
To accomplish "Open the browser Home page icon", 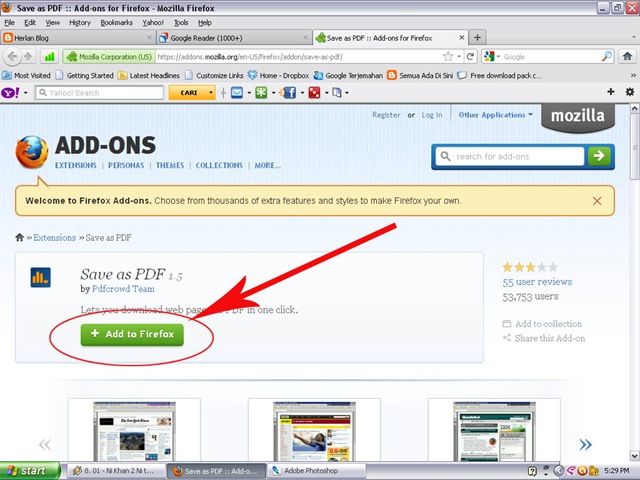I will (x=627, y=56).
